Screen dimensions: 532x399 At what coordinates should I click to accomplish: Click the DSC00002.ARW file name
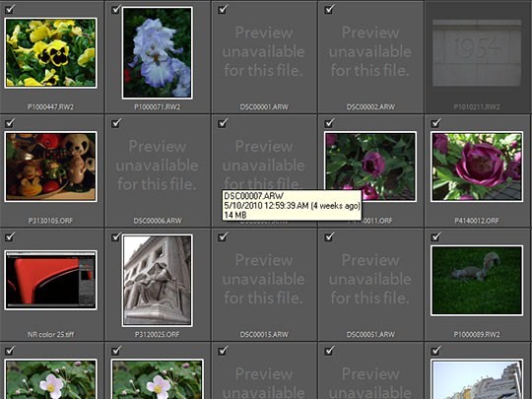(370, 106)
